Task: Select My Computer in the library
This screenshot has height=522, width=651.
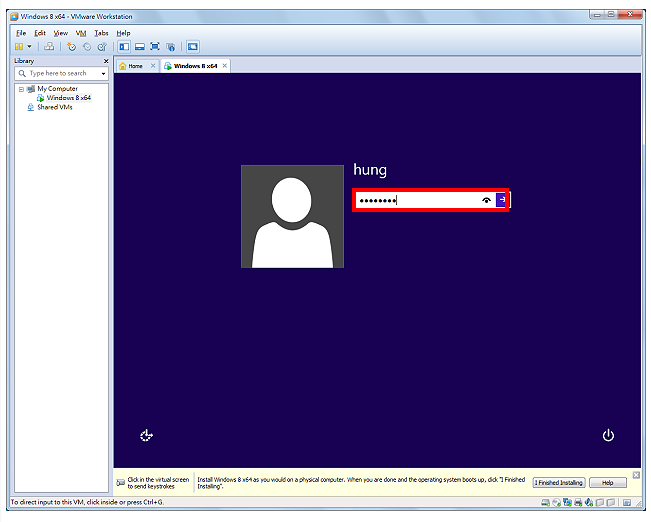Action: [57, 89]
